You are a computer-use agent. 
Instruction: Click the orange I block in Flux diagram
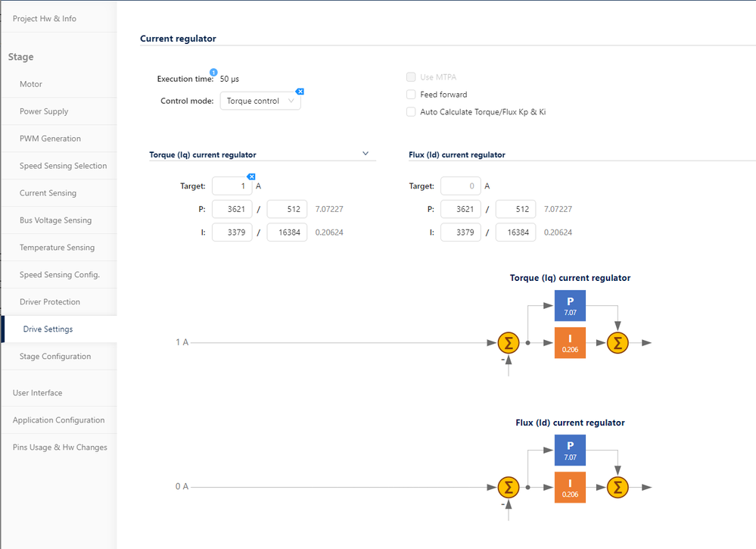pyautogui.click(x=570, y=487)
